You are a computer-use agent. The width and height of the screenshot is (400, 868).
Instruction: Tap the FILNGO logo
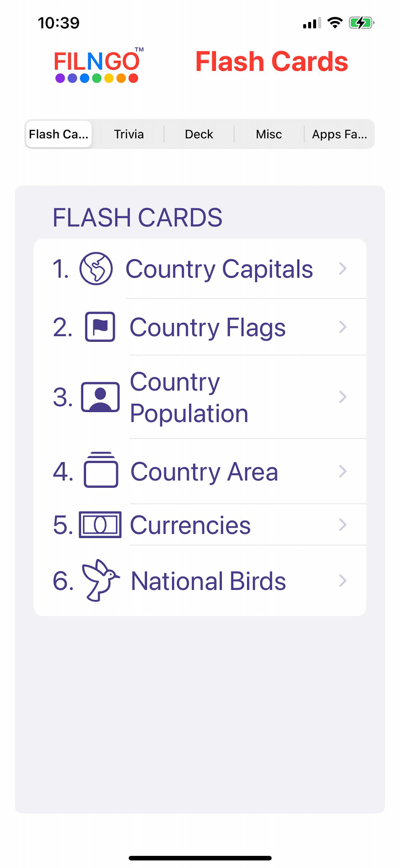[99, 65]
